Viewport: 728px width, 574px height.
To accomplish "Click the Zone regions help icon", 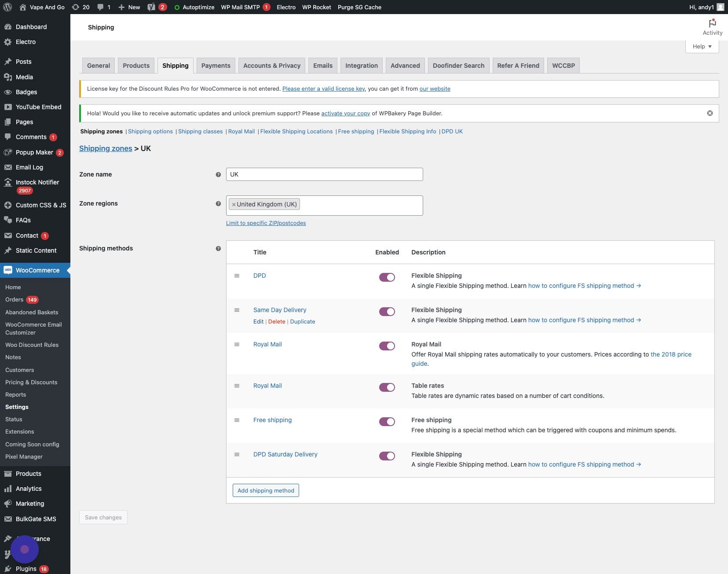I will (x=218, y=204).
